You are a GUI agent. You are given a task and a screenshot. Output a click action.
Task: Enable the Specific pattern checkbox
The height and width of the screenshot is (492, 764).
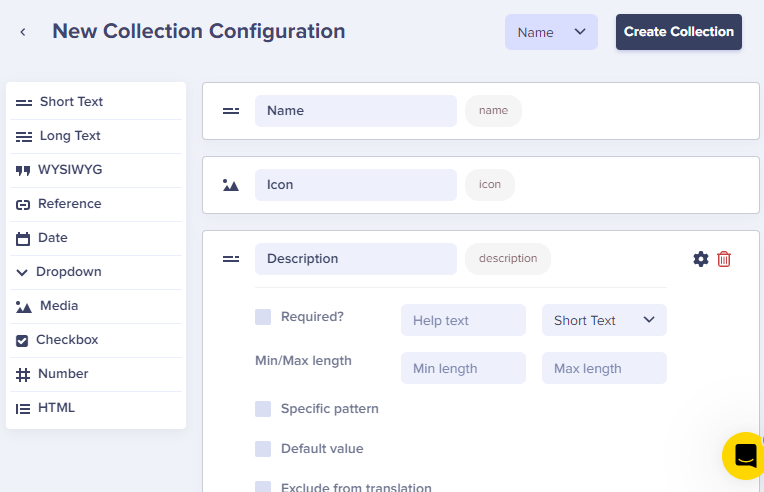tap(263, 409)
